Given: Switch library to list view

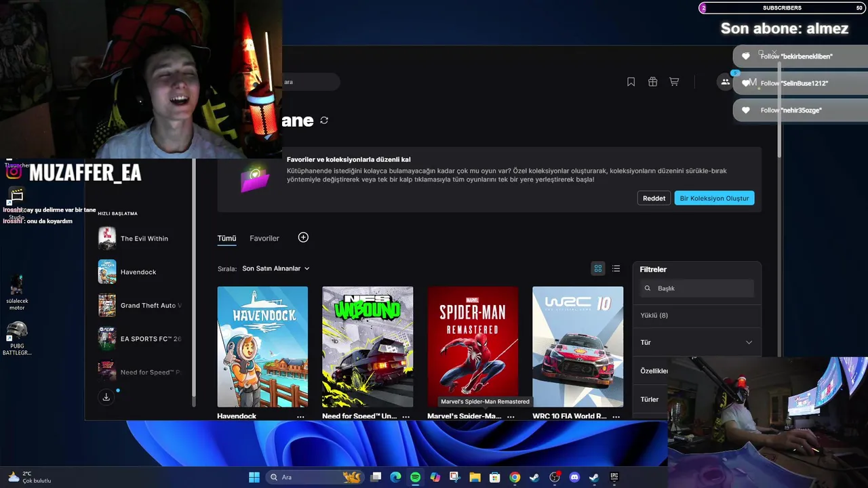Looking at the screenshot, I should coord(616,268).
